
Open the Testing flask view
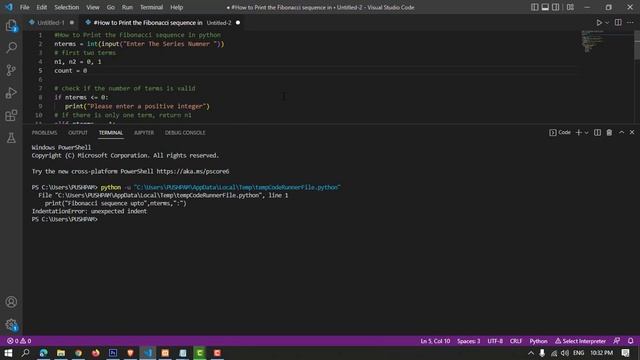11,138
